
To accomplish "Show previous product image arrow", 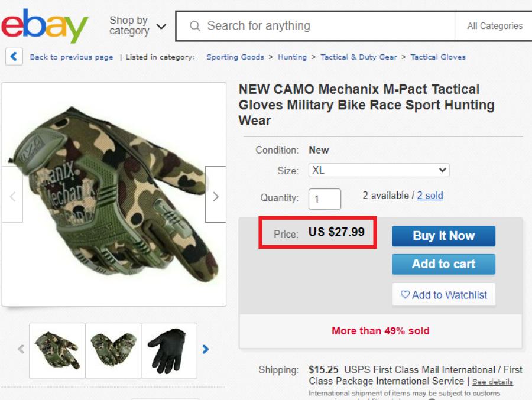I will pyautogui.click(x=12, y=197).
